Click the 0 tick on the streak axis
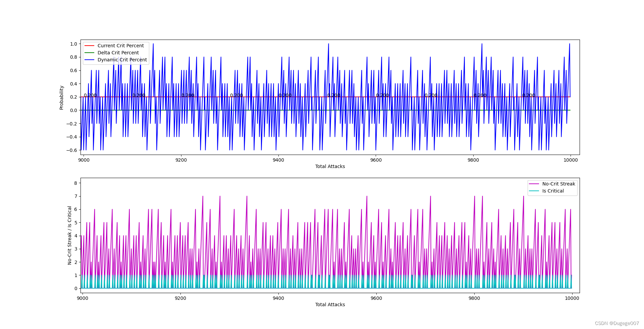The width and height of the screenshot is (644, 329). pyautogui.click(x=76, y=288)
